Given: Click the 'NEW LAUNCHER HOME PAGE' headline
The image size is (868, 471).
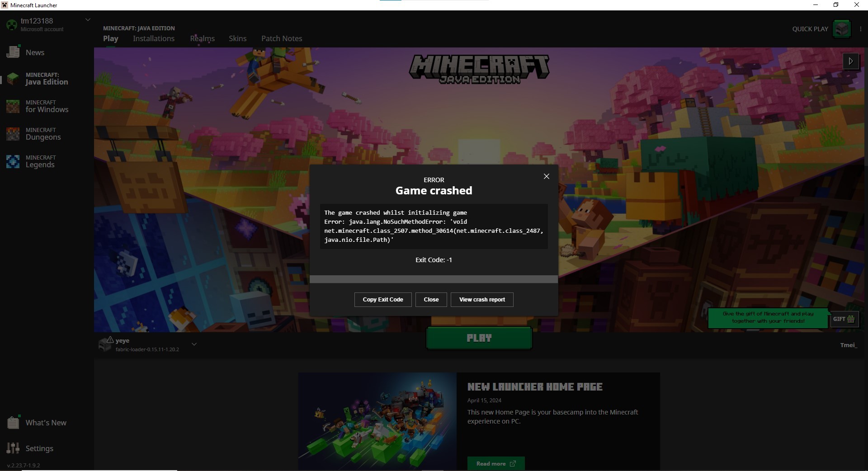Looking at the screenshot, I should tap(535, 387).
